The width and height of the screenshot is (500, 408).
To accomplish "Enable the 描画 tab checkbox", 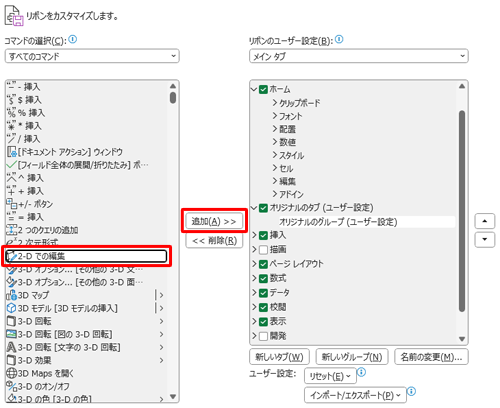I will 263,249.
